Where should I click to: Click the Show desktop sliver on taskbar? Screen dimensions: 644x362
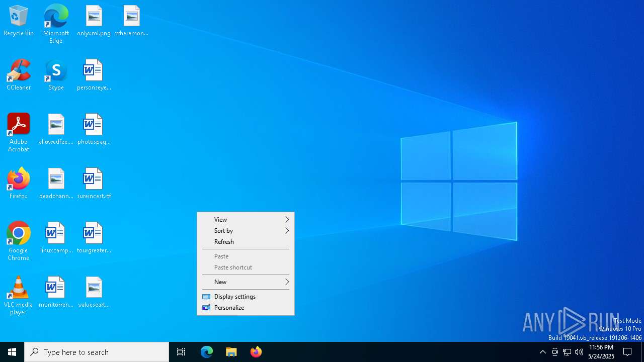pyautogui.click(x=642, y=352)
